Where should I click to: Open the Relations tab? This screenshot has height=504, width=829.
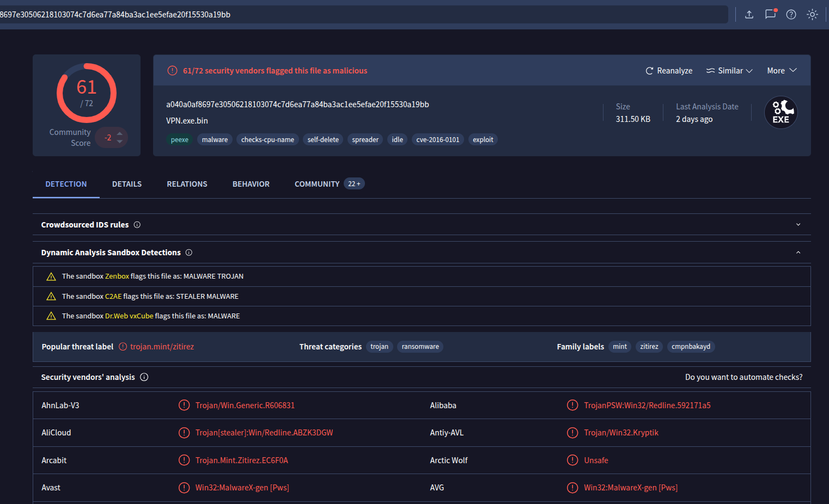tap(187, 184)
